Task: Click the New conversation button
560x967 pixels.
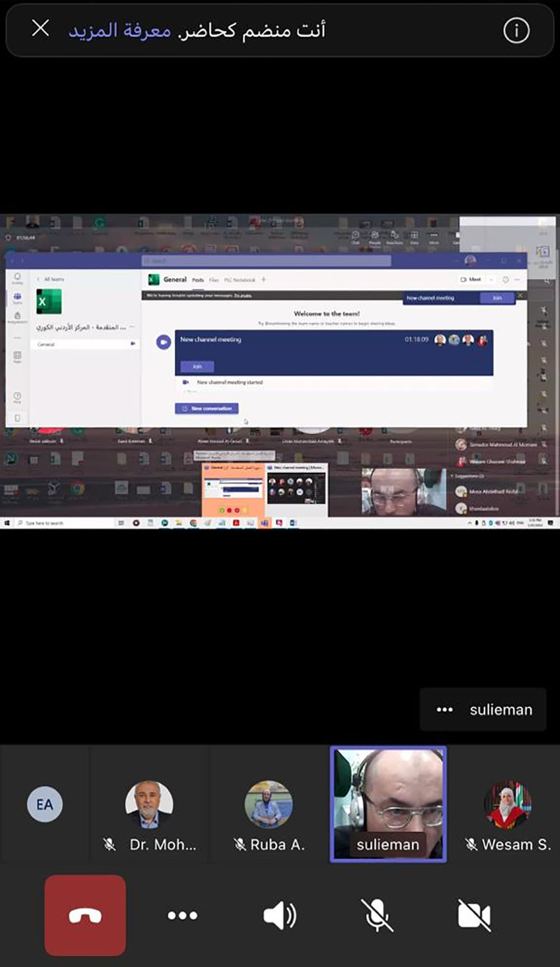Action: tap(207, 408)
